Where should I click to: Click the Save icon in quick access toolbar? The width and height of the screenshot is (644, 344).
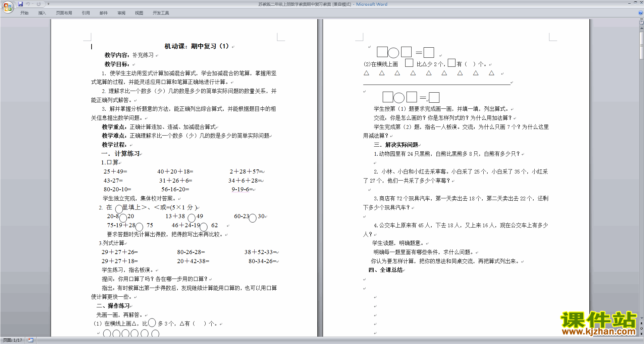(x=20, y=4)
